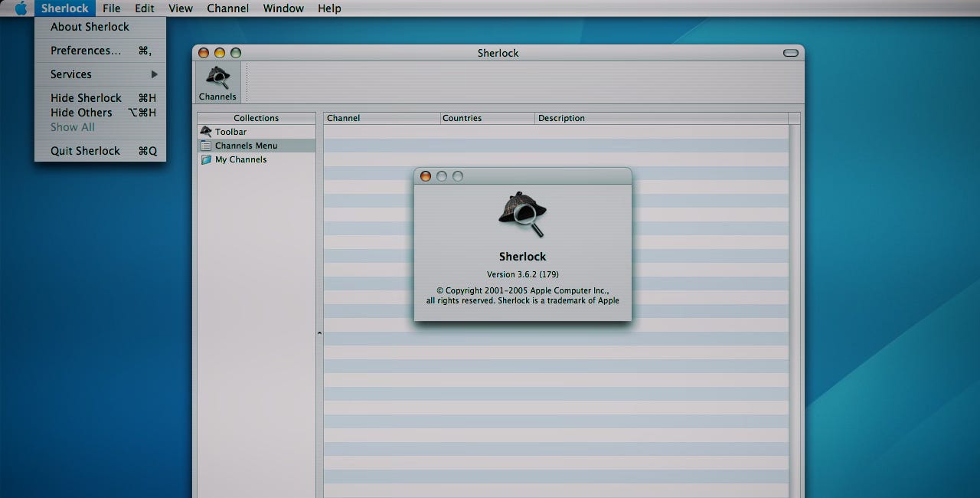This screenshot has width=980, height=498.
Task: Click the Version 3.6.2 (179) text
Action: (x=523, y=274)
